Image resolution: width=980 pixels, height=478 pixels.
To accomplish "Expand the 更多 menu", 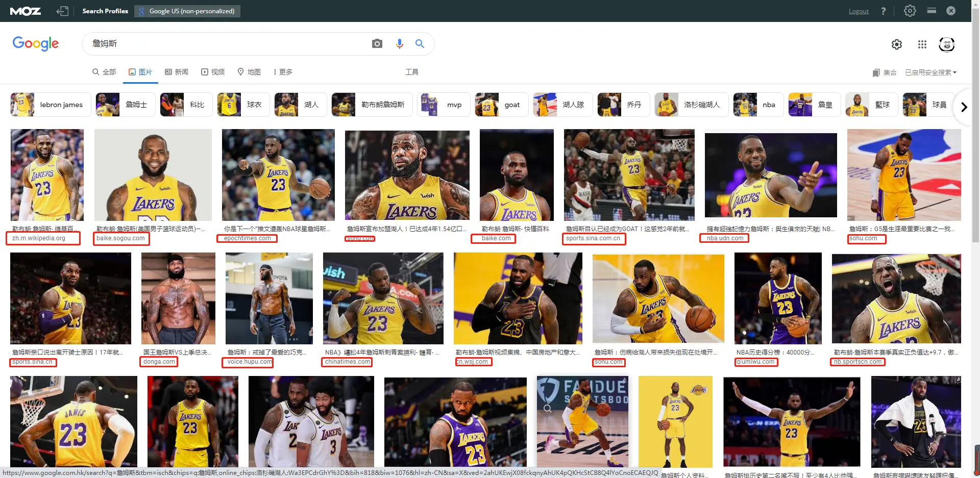I will pos(283,72).
